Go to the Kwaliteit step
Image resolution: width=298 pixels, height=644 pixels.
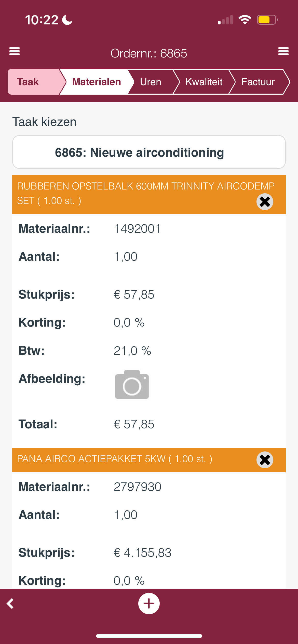(204, 82)
